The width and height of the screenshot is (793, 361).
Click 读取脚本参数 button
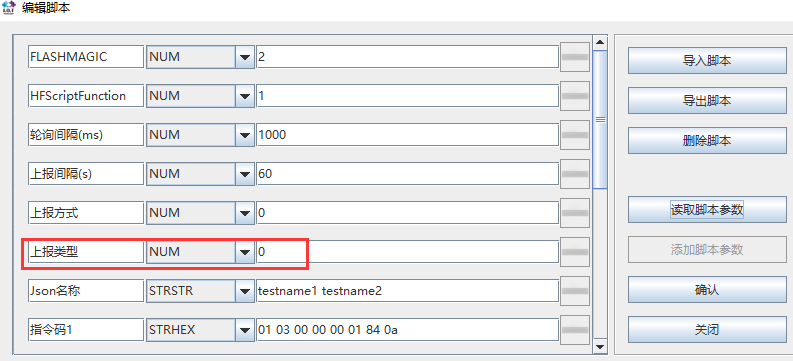tap(707, 209)
